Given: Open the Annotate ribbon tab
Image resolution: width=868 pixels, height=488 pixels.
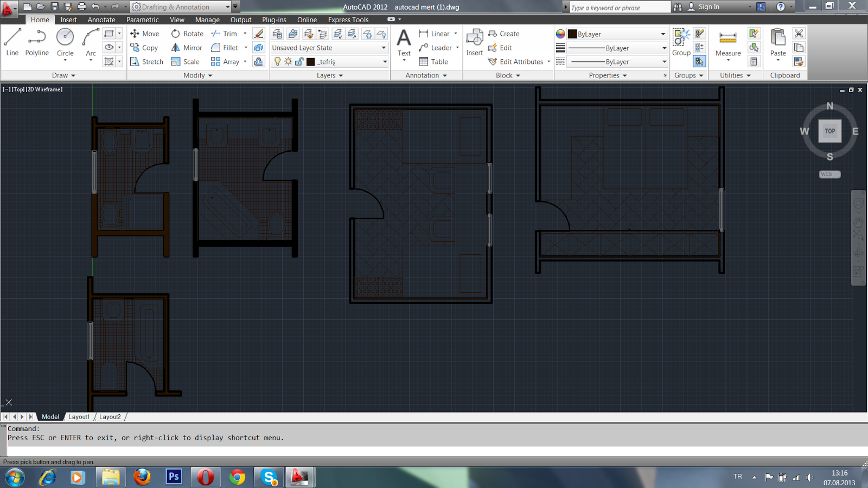Looking at the screenshot, I should pos(101,20).
